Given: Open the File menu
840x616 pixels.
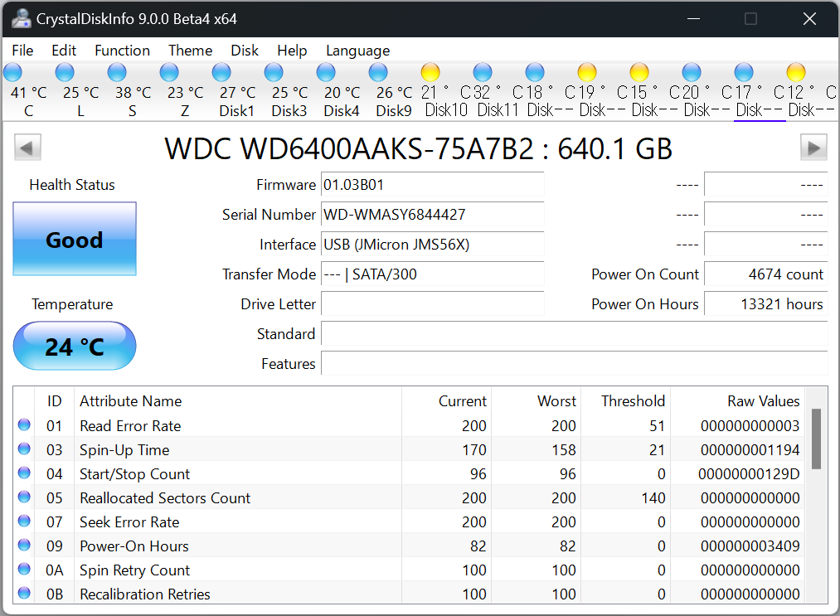Looking at the screenshot, I should tap(22, 51).
